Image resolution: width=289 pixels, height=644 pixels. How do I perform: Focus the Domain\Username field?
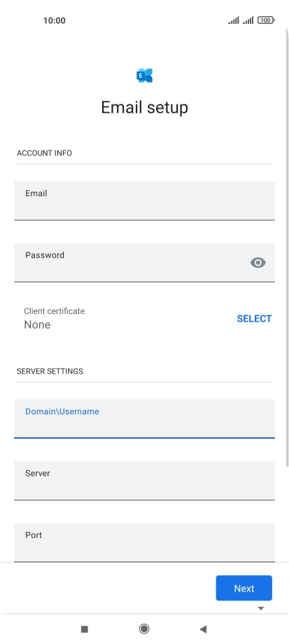[x=144, y=419]
